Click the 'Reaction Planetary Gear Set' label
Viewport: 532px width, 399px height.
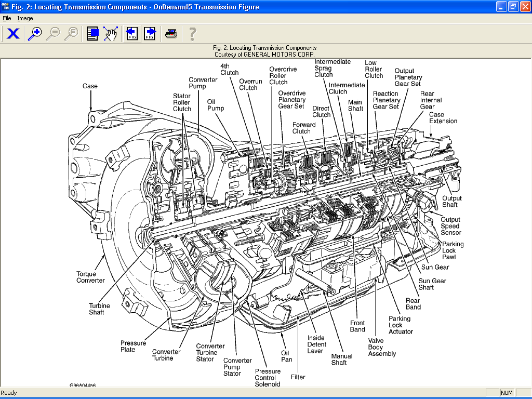click(x=387, y=100)
